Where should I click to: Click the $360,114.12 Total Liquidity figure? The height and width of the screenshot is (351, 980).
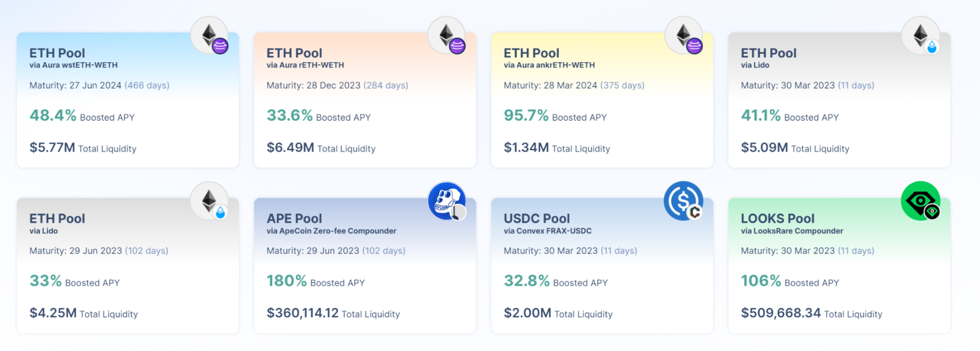[303, 313]
